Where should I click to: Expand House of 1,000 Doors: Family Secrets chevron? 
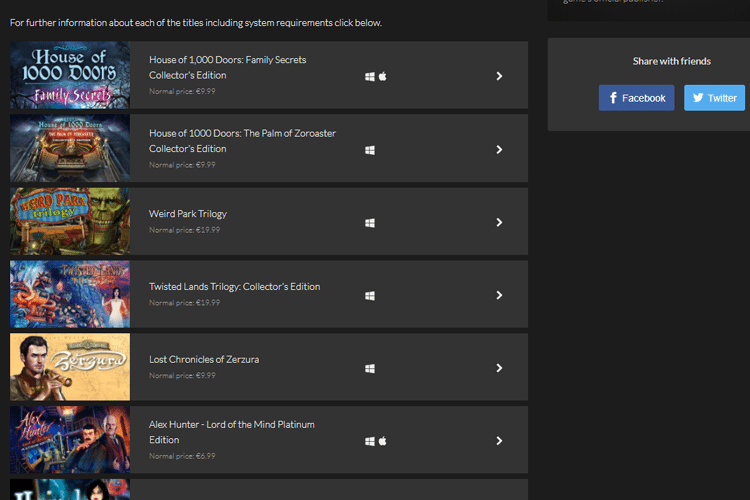499,76
